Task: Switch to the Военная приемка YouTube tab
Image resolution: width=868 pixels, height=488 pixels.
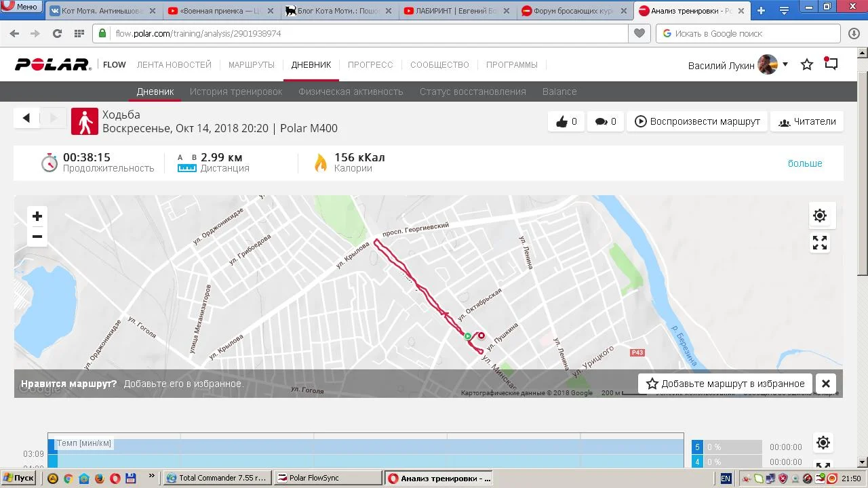Action: point(222,11)
